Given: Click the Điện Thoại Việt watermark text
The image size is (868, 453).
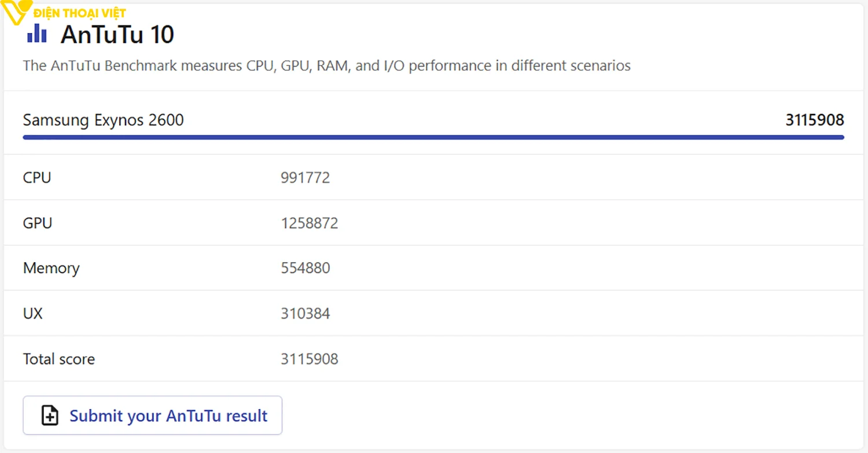Looking at the screenshot, I should (x=80, y=13).
